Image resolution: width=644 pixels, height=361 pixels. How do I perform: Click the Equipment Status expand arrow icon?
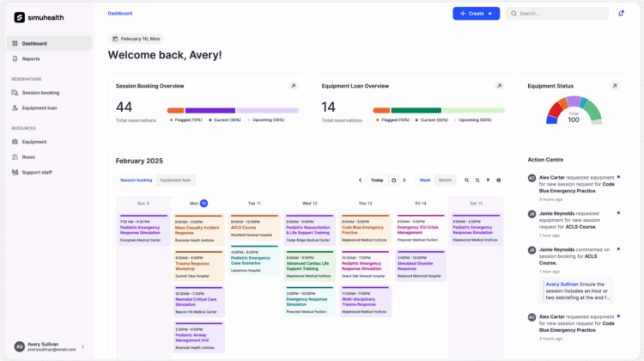coord(614,86)
